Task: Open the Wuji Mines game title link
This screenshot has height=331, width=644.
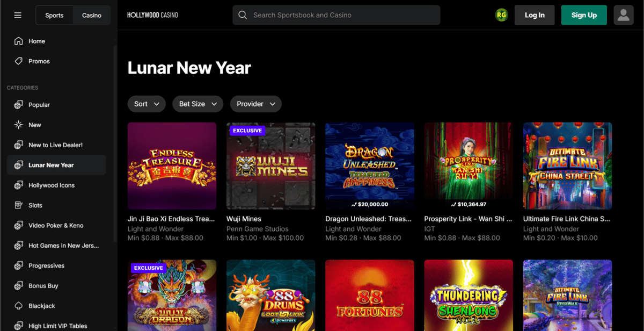Action: [x=244, y=219]
